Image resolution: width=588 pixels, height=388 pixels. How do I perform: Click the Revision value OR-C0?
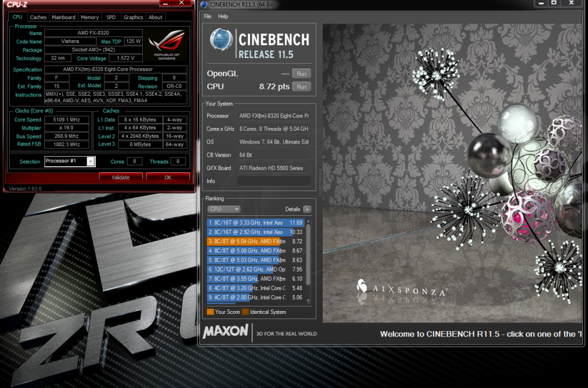(x=174, y=86)
